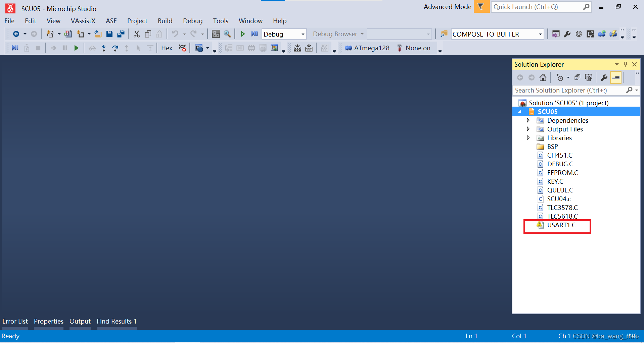Image resolution: width=644 pixels, height=343 pixels.
Task: Select the USART1.C file
Action: pyautogui.click(x=561, y=225)
